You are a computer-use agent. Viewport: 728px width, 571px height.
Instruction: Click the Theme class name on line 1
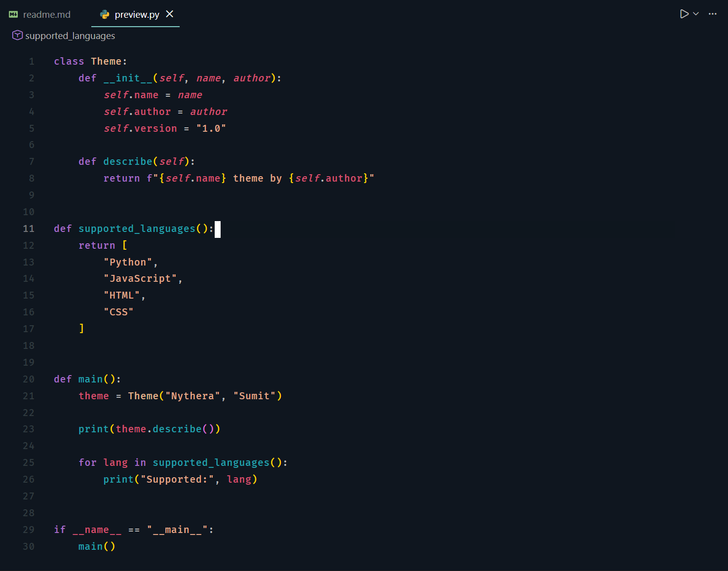click(108, 61)
